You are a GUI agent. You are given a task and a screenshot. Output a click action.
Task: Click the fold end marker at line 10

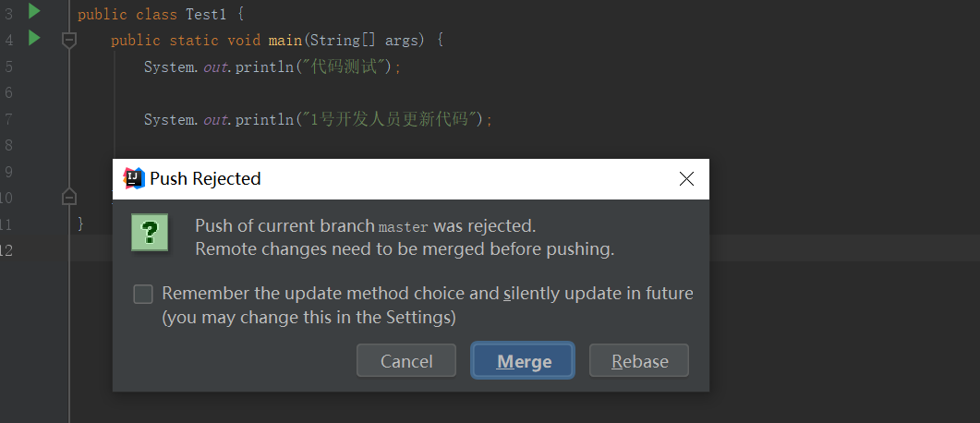[x=68, y=197]
